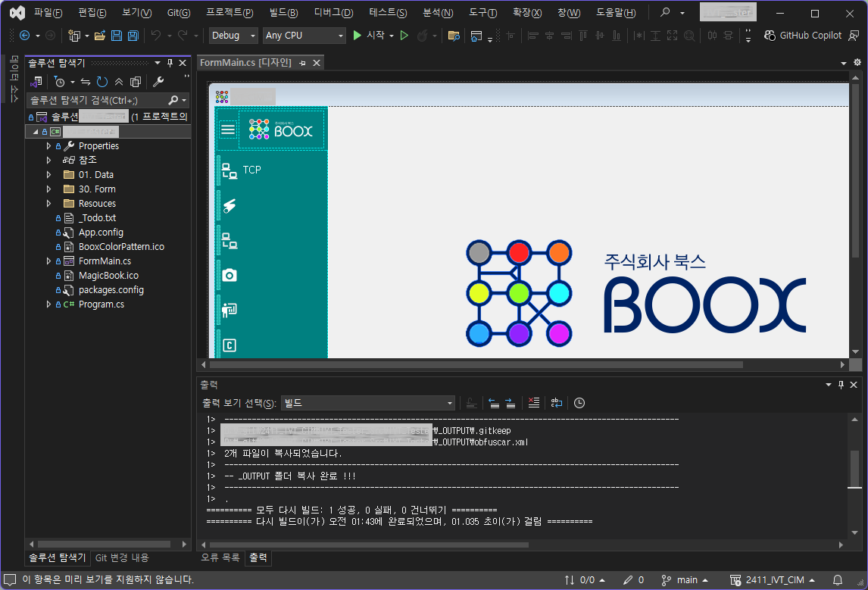Image resolution: width=868 pixels, height=590 pixels.
Task: Save all files with double-disk icon
Action: [x=133, y=36]
